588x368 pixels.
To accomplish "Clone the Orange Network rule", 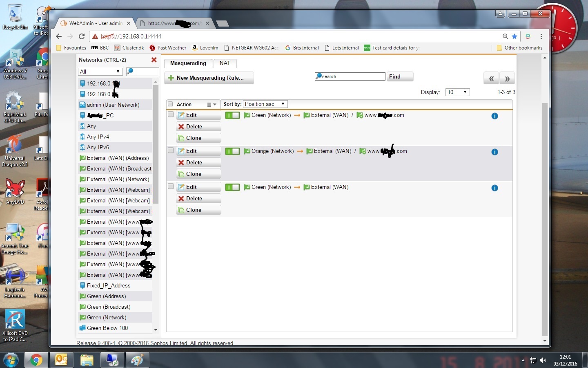I will (198, 174).
